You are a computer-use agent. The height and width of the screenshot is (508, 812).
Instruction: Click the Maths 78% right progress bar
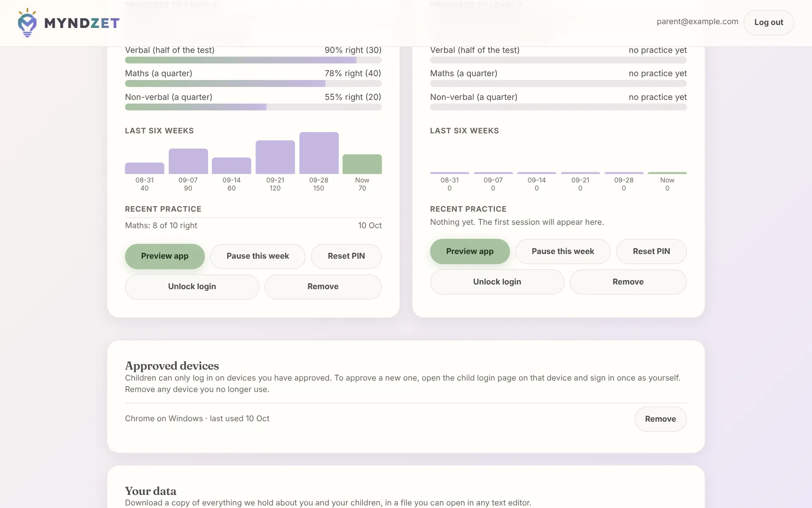click(253, 84)
